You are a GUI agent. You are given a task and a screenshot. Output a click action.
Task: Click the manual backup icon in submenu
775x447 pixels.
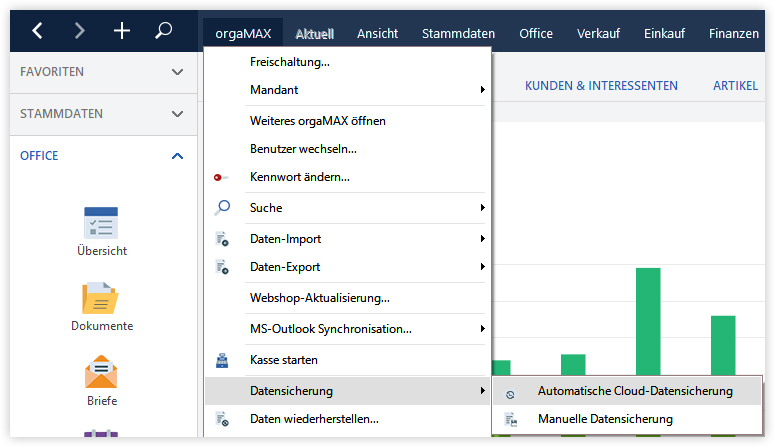click(x=511, y=420)
